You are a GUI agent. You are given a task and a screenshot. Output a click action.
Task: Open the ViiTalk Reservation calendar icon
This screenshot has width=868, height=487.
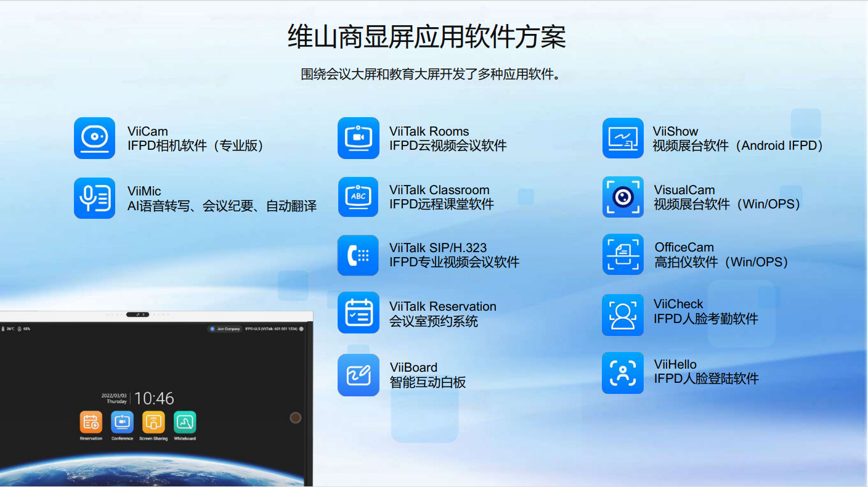coord(358,313)
